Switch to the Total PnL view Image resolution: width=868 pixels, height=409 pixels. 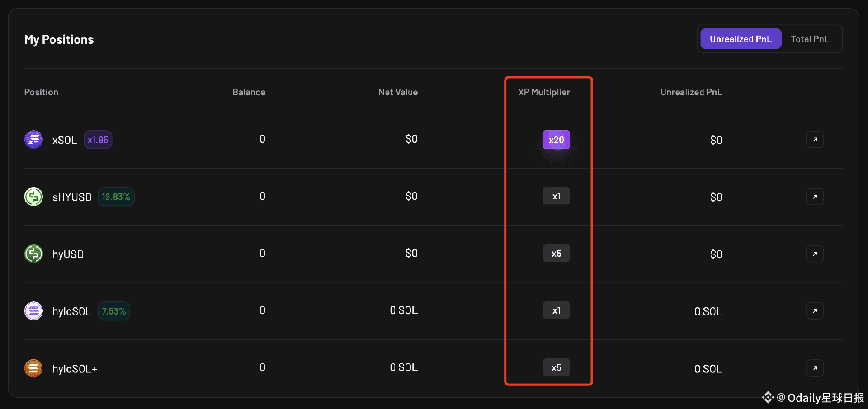pos(810,39)
